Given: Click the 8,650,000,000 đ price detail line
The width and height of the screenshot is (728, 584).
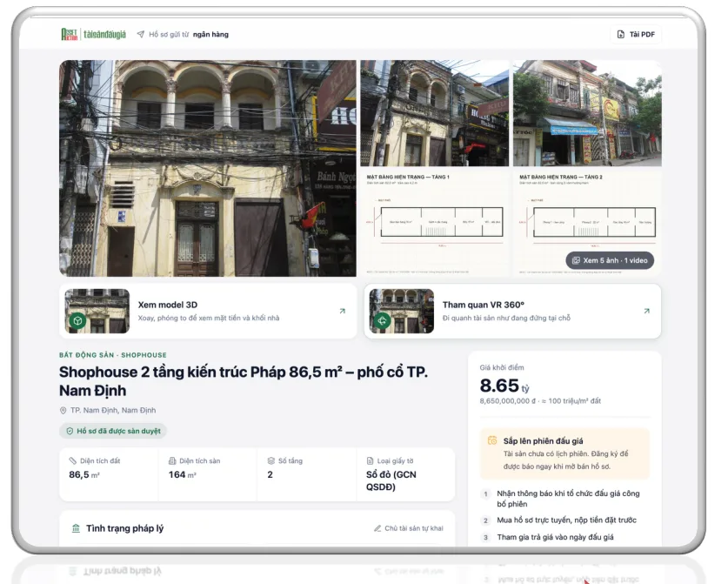Looking at the screenshot, I should 540,401.
